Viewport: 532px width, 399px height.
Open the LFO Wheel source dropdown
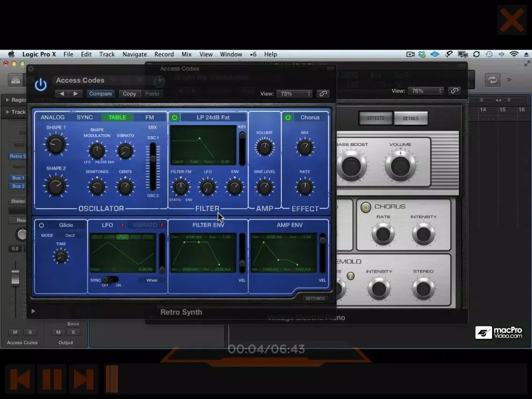click(152, 280)
